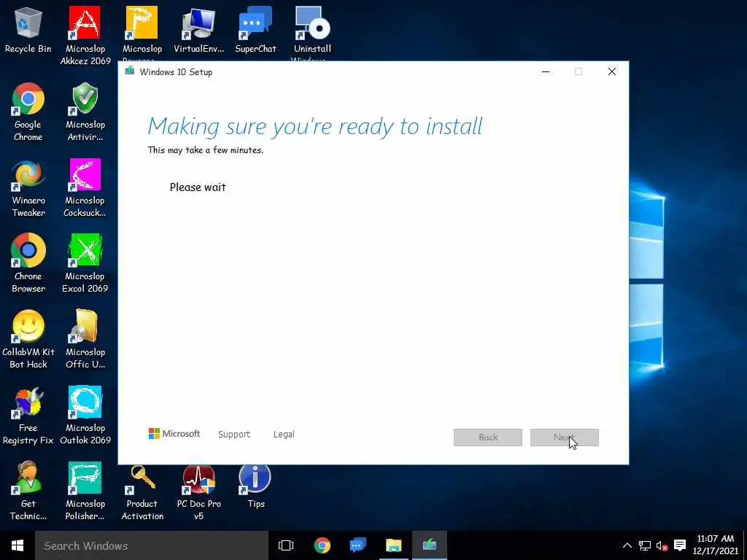Open the PC Doc Pro v5 shortcut
The height and width of the screenshot is (560, 747).
(198, 491)
